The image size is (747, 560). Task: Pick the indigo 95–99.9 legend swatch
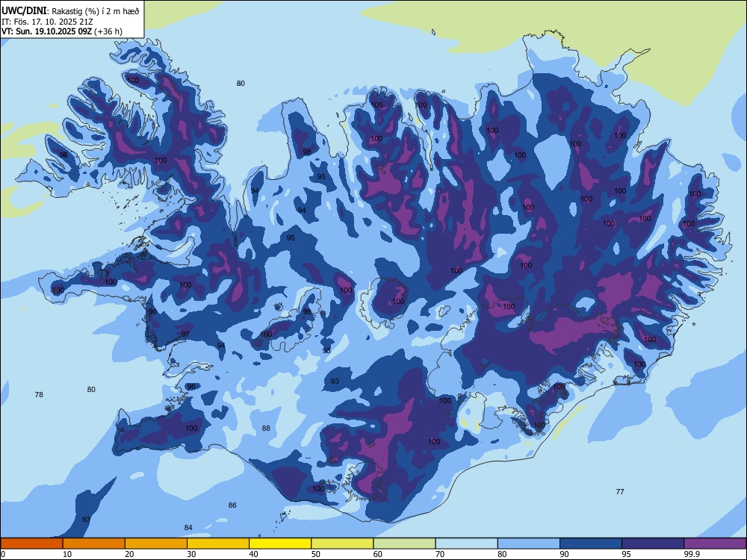[653, 544]
